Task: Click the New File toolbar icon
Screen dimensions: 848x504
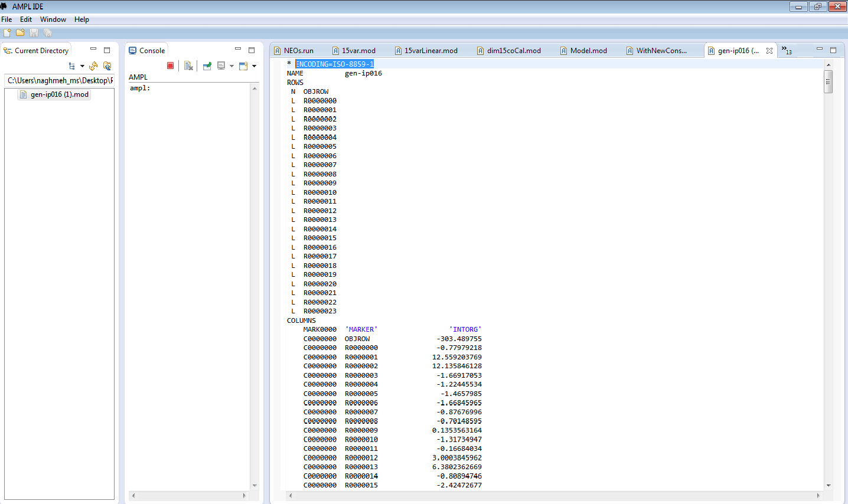Action: (7, 33)
